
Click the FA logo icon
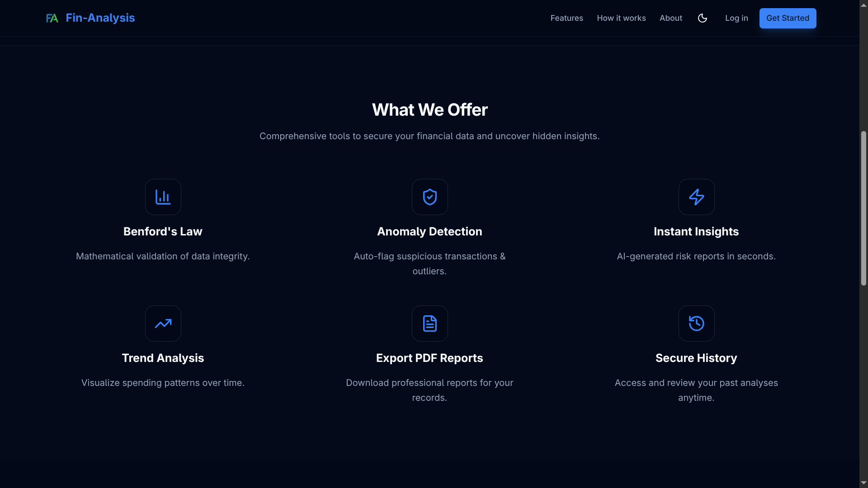point(52,18)
